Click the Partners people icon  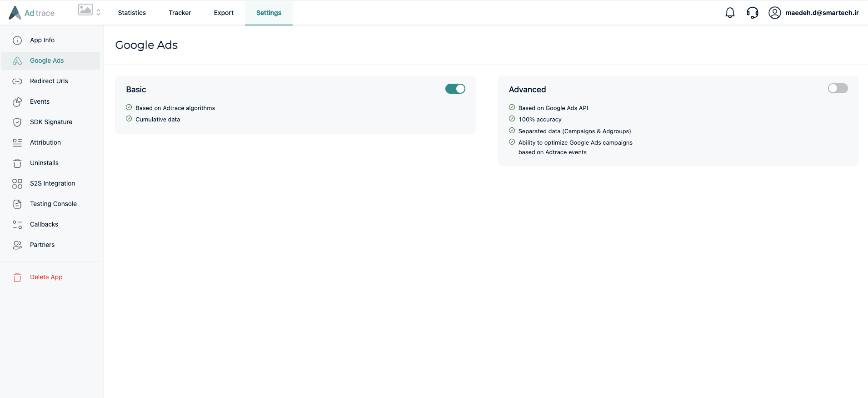click(x=17, y=245)
